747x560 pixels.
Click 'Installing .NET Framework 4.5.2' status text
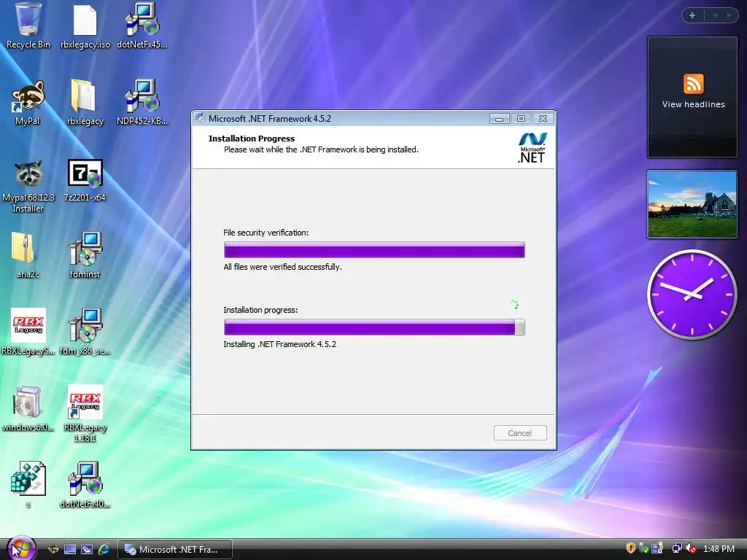point(279,344)
